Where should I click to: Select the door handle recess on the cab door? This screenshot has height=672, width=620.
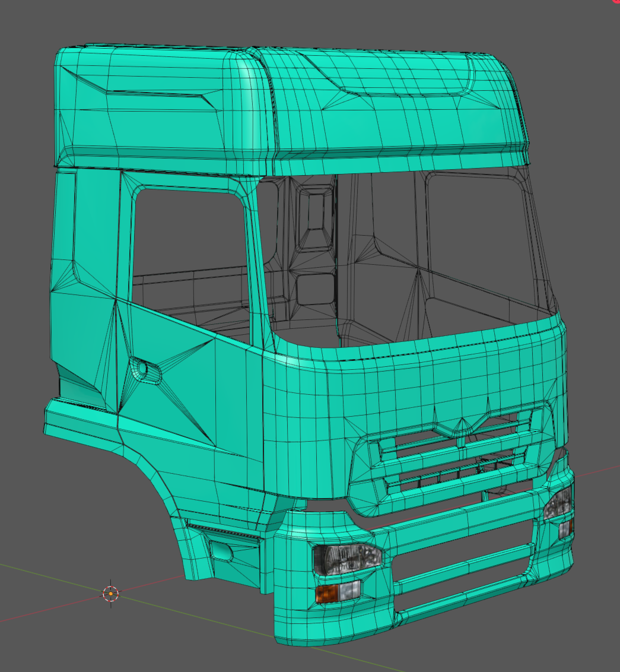click(146, 370)
